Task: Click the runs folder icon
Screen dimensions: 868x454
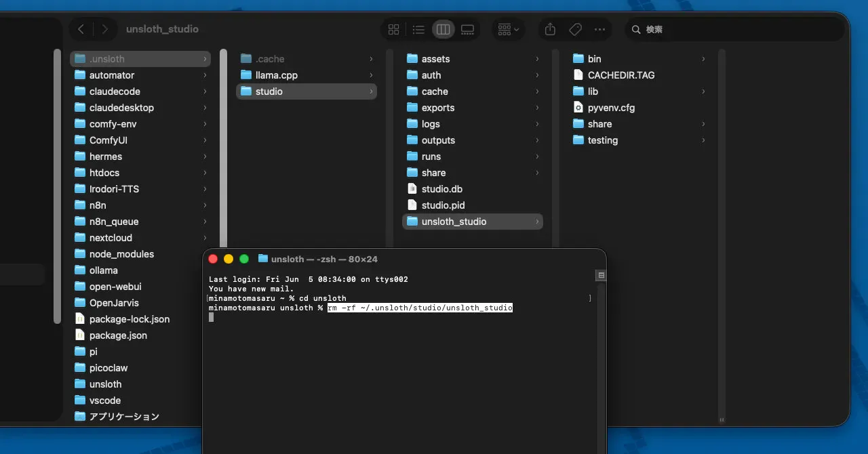Action: click(x=412, y=157)
